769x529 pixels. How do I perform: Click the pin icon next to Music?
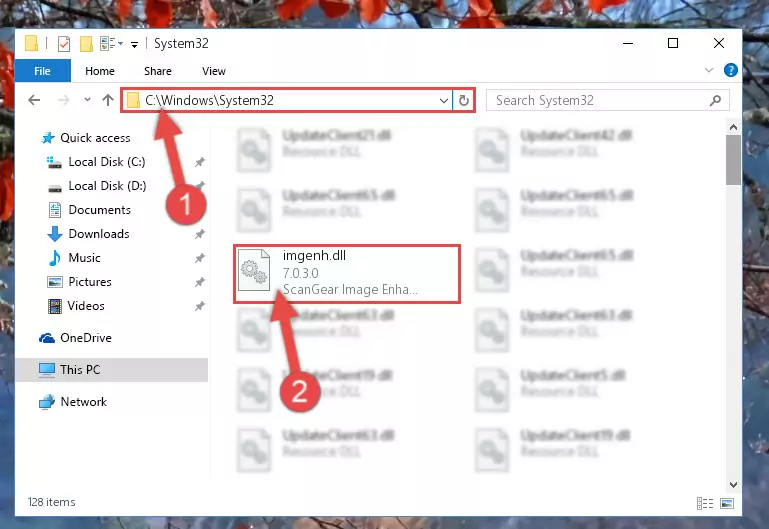point(200,258)
